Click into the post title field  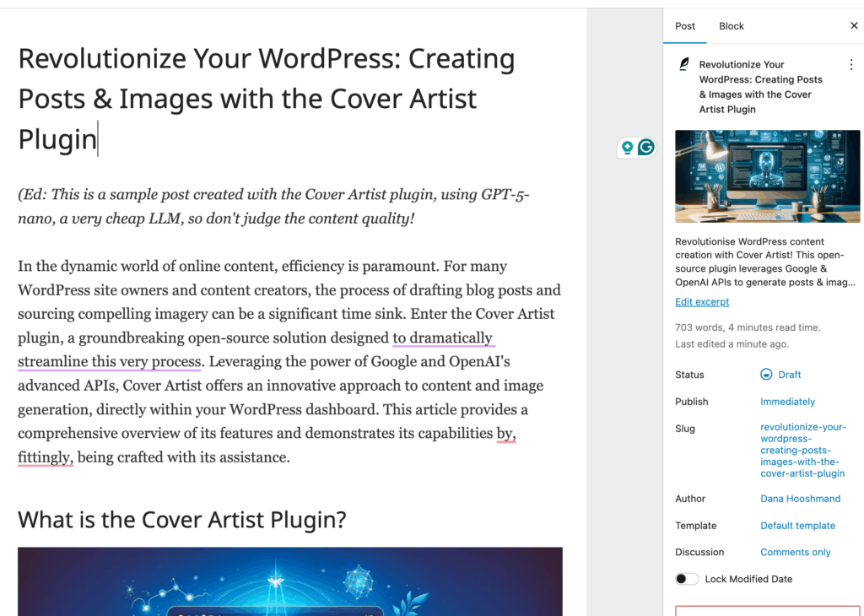[267, 99]
